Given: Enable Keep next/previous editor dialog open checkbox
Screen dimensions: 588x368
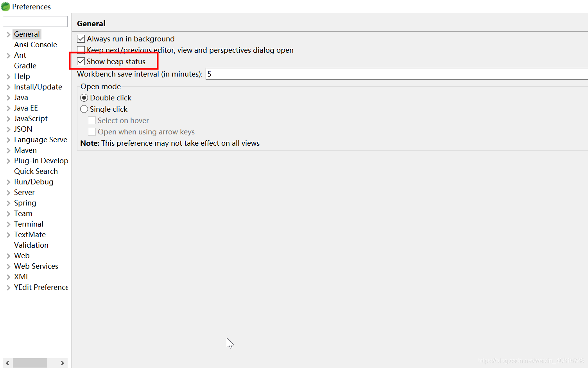Looking at the screenshot, I should [x=81, y=50].
